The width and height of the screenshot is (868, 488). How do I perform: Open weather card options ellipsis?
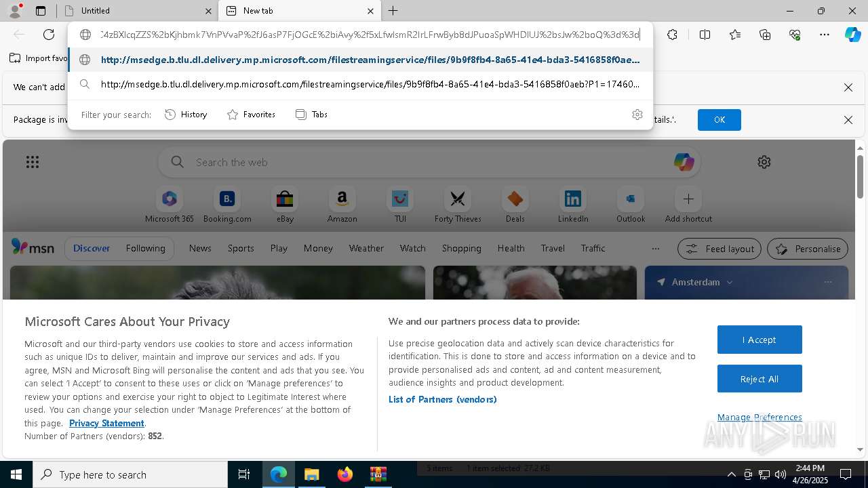[x=827, y=282]
